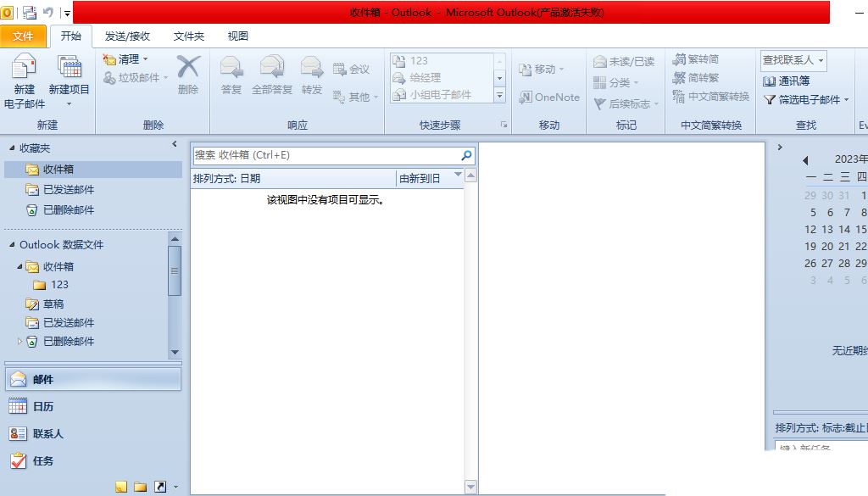Open the Calendar (日历) pane
Screen dimensions: 868x496
coord(42,406)
